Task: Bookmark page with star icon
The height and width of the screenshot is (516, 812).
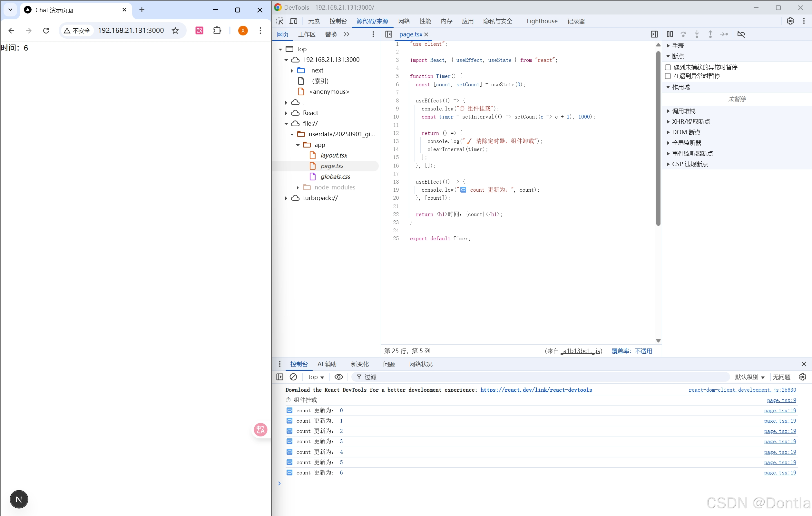Action: [x=175, y=31]
